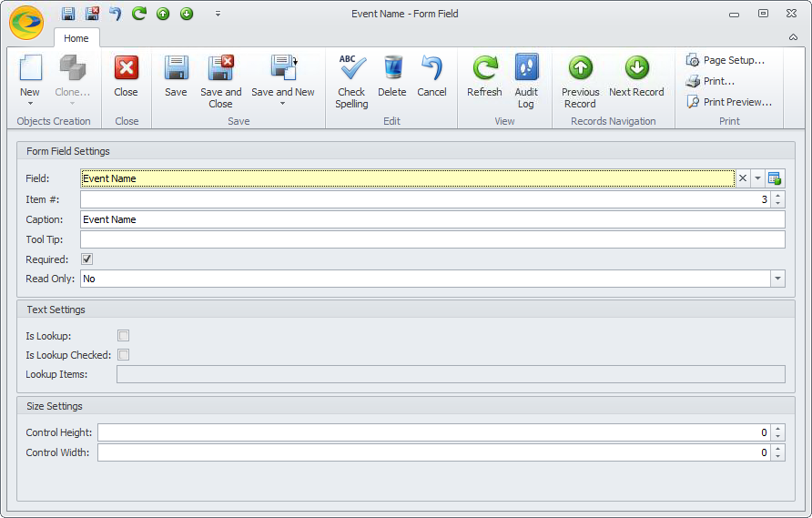Increase the Item # value
This screenshot has height=518, width=812.
point(777,196)
